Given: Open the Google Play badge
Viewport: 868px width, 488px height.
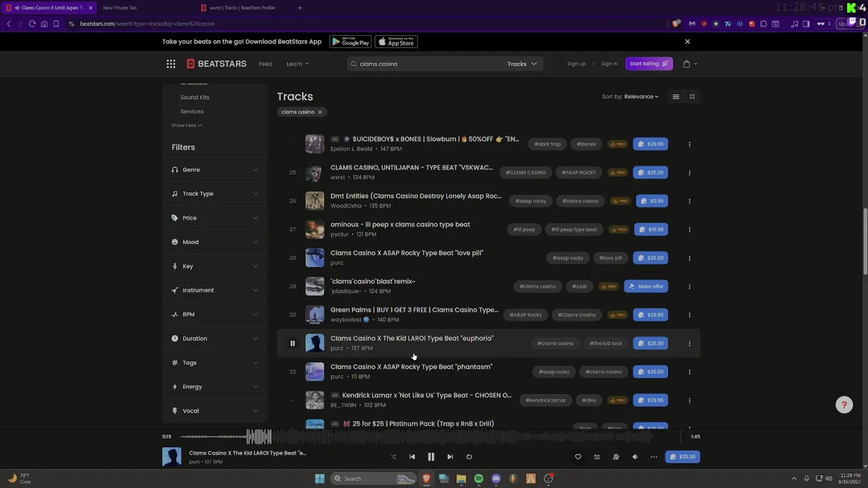Looking at the screenshot, I should click(x=351, y=41).
